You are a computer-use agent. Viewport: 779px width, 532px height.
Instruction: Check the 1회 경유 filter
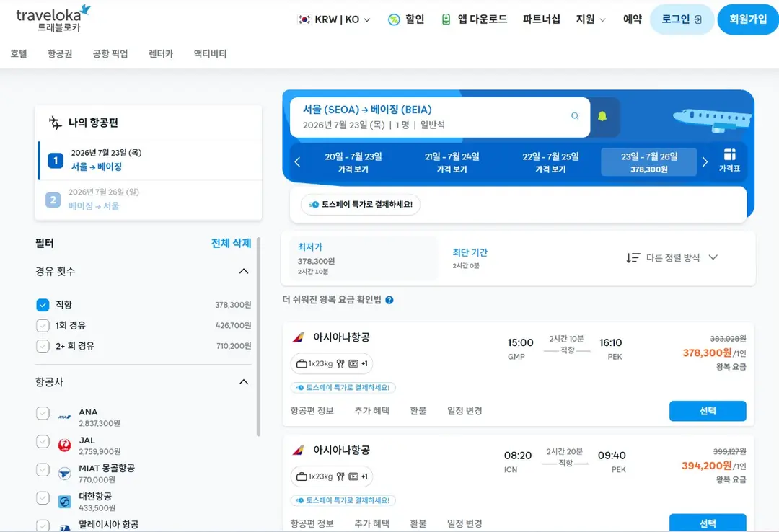pos(43,325)
